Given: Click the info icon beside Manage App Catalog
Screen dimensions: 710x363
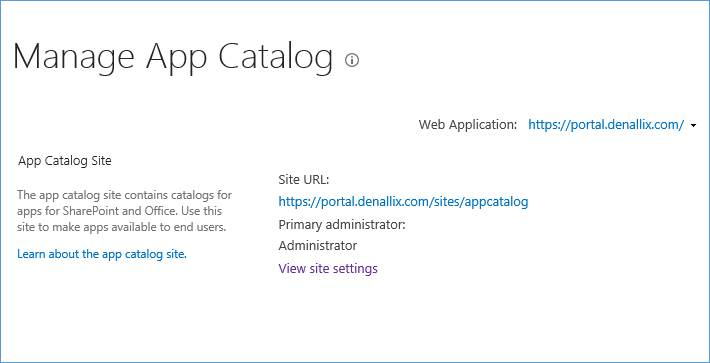Looking at the screenshot, I should (x=352, y=60).
